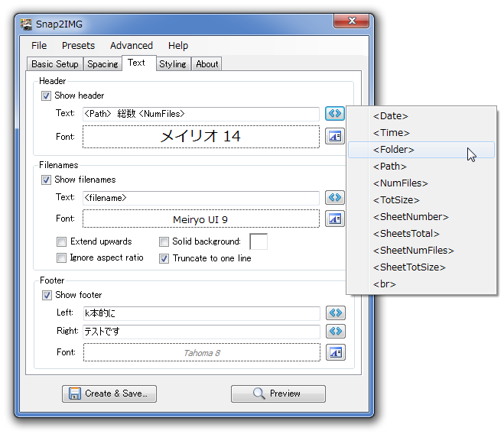Pick <SheetTotSize> from tag menu
The image size is (504, 434).
421,267
